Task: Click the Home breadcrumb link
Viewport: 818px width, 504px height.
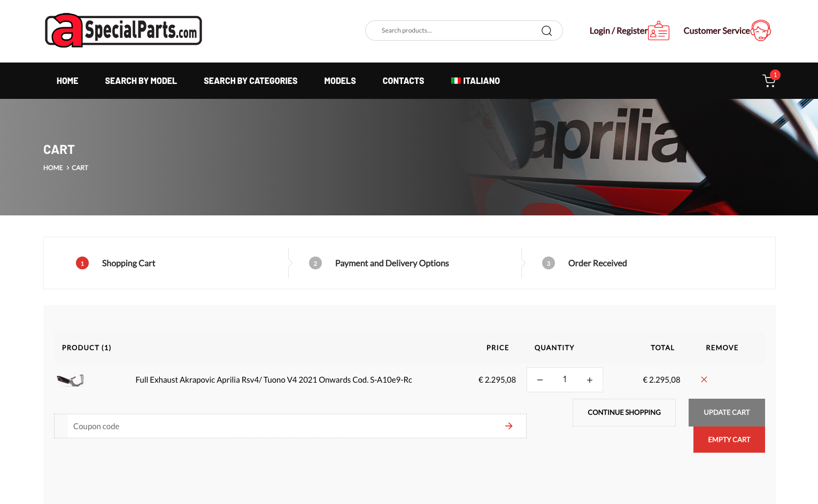Action: click(53, 168)
